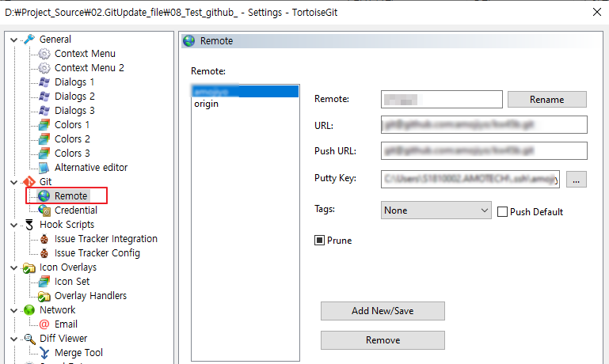The width and height of the screenshot is (609, 364).
Task: Click the Icon Overlays folder icon
Action: tap(29, 267)
